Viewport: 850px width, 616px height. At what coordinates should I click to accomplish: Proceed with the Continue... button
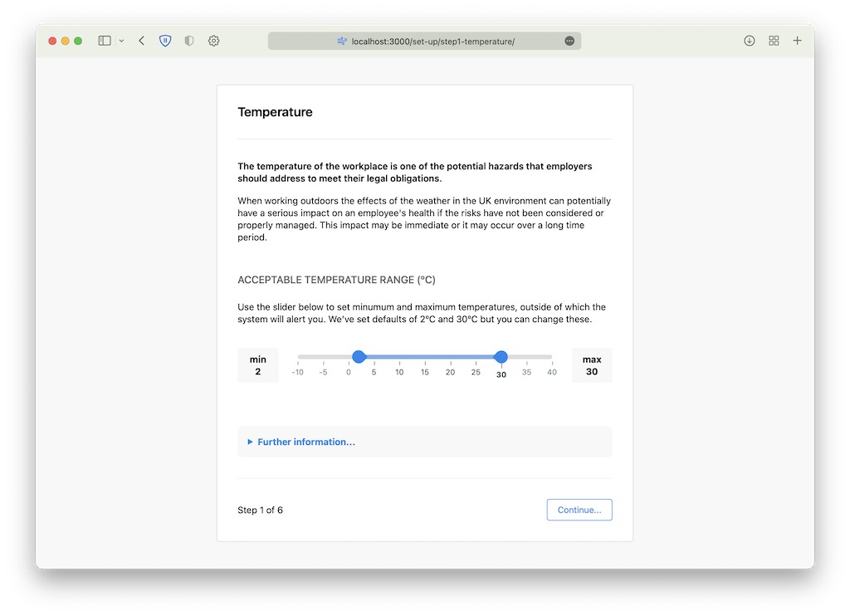pyautogui.click(x=579, y=510)
